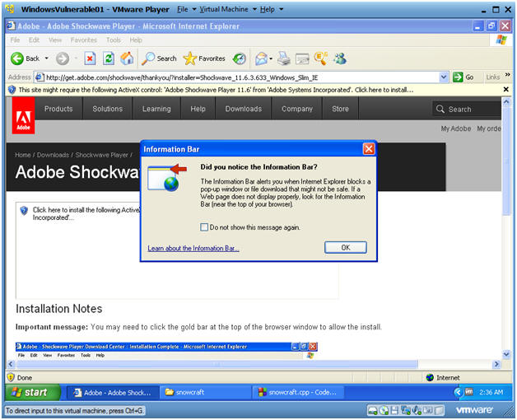The height and width of the screenshot is (420, 517).
Task: Click Company in Adobe navigation
Action: 297,109
